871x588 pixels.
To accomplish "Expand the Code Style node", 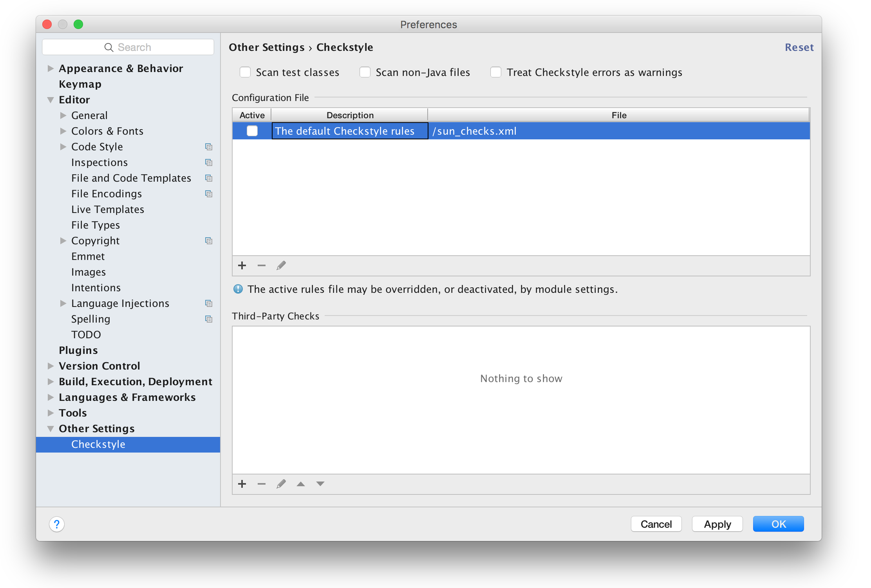I will click(63, 147).
